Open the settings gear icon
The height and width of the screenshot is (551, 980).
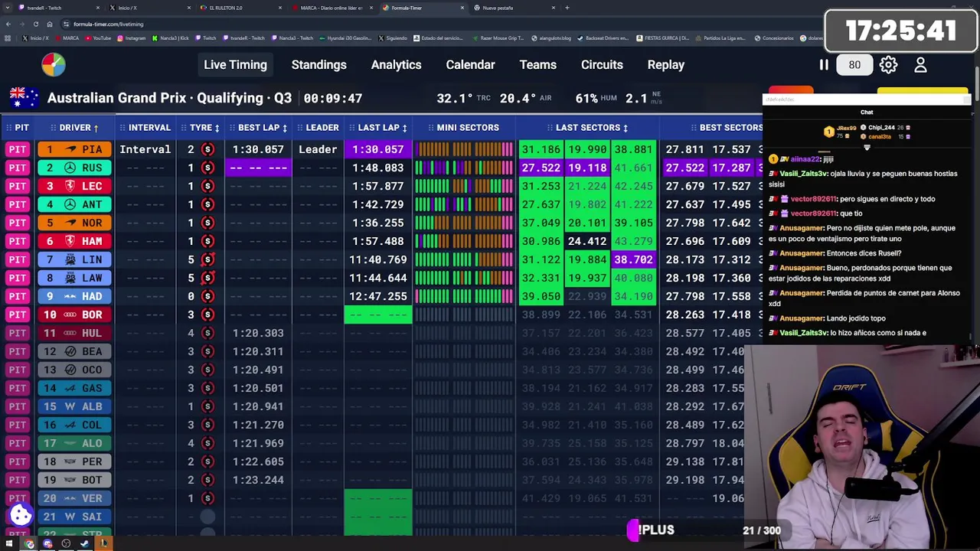pyautogui.click(x=888, y=65)
